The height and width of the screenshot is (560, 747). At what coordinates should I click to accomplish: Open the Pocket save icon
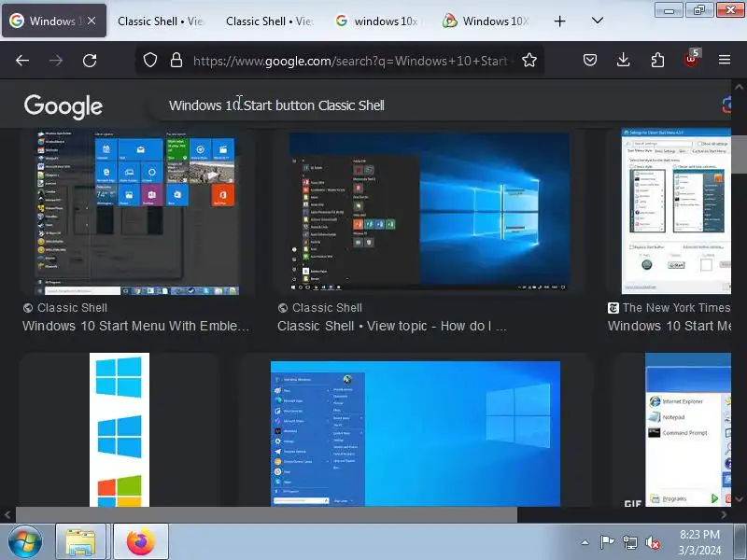(590, 60)
